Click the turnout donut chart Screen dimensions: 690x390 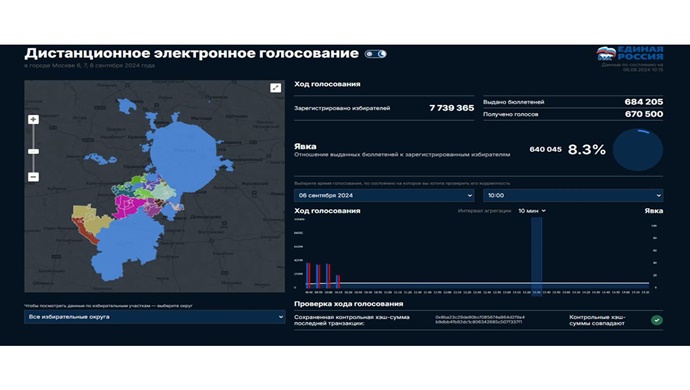click(x=638, y=150)
